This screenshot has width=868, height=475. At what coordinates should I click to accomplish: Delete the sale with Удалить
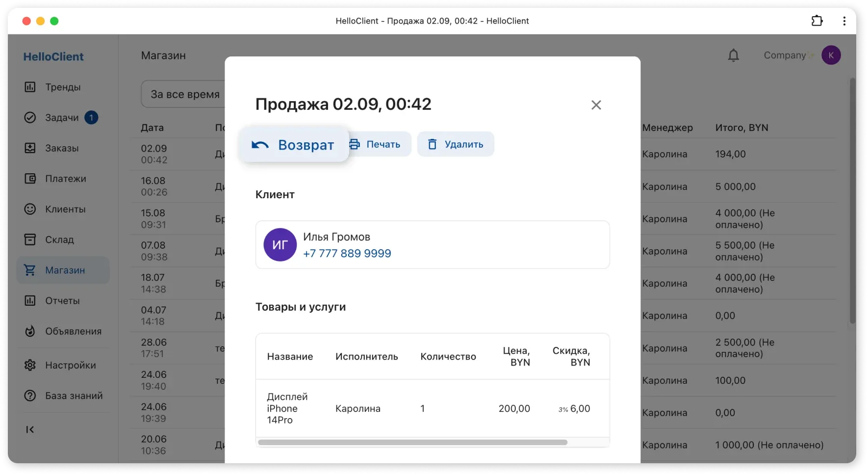(455, 144)
